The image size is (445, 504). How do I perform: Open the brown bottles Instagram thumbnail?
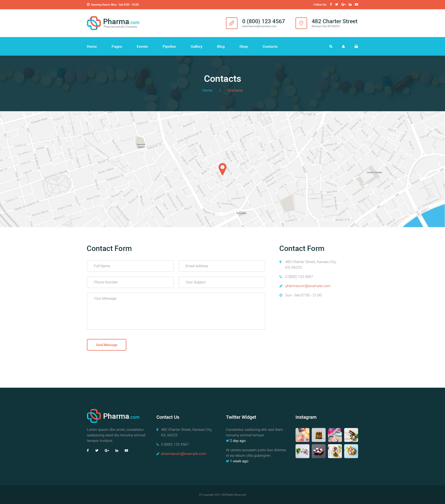(x=318, y=435)
